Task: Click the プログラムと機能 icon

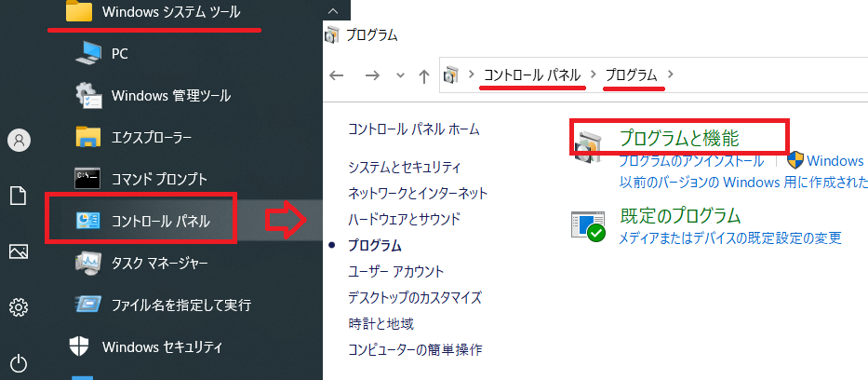Action: (x=589, y=148)
